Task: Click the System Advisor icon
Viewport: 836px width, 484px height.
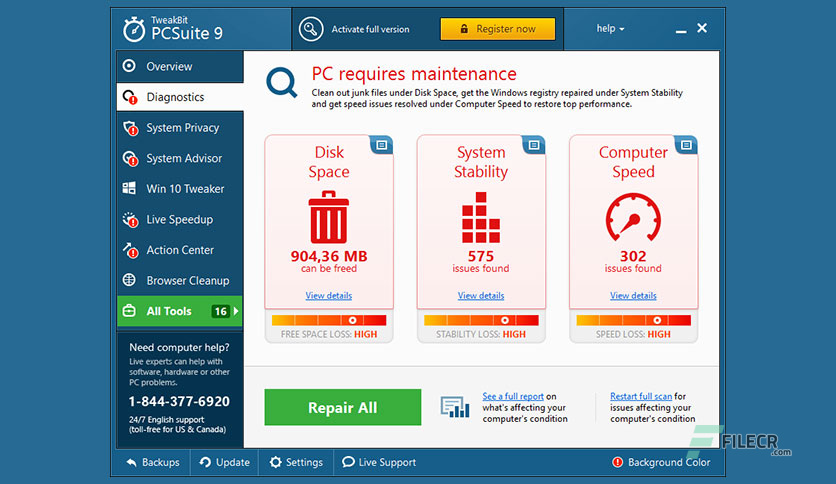Action: click(x=130, y=158)
